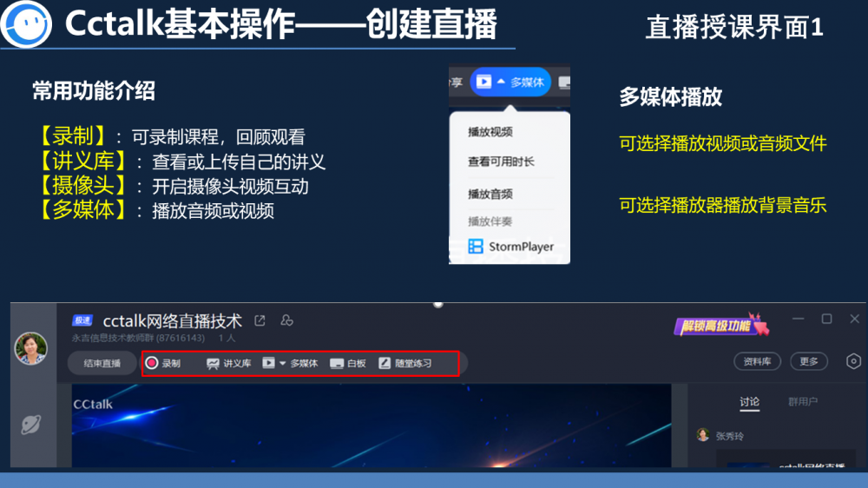Select 播放音频 from the multimedia menu

[x=490, y=194]
